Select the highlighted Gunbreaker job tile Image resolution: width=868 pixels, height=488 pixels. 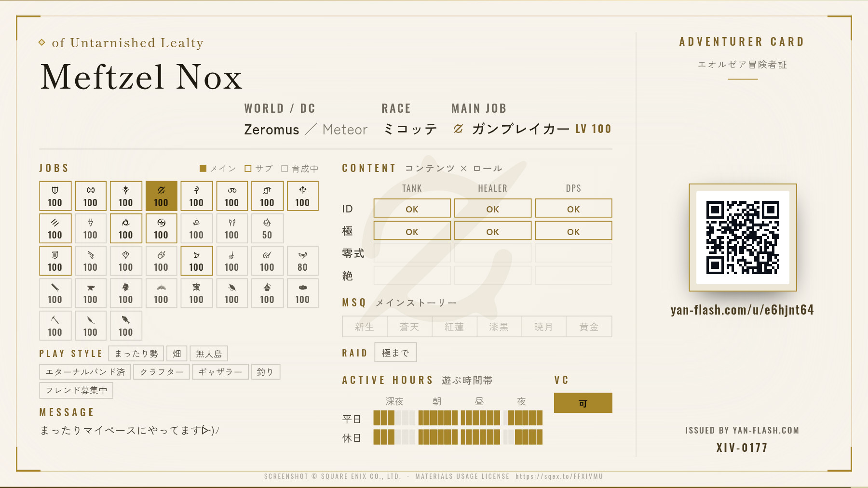tap(161, 196)
